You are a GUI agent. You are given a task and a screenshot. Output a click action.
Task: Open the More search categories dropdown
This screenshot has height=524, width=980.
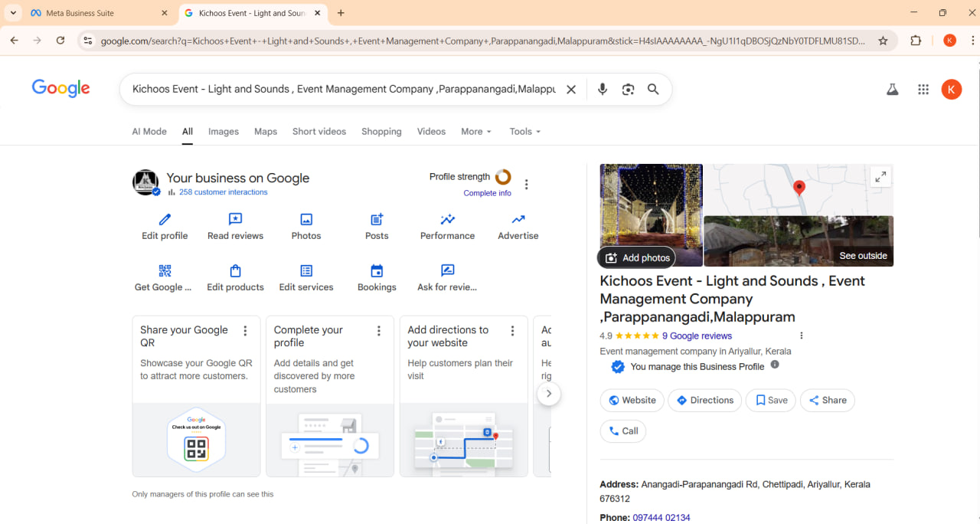(x=475, y=131)
